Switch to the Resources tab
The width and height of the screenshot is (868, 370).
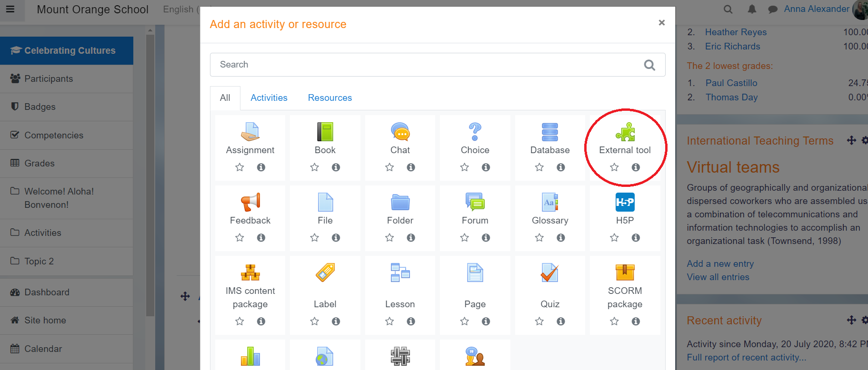tap(329, 97)
